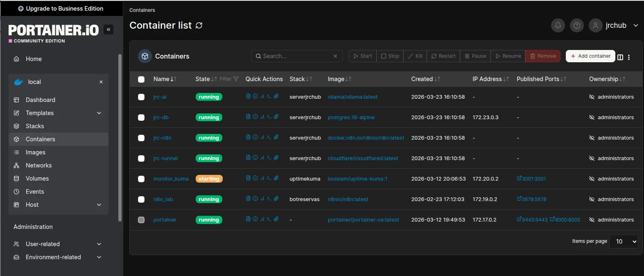644x276 pixels.
Task: Select portainer container checkbox
Action: [141, 220]
